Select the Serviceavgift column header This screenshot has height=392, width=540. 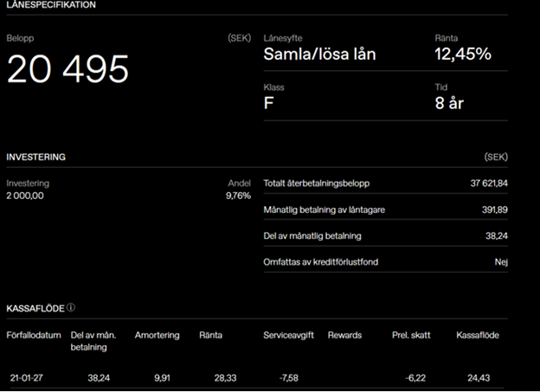[289, 335]
